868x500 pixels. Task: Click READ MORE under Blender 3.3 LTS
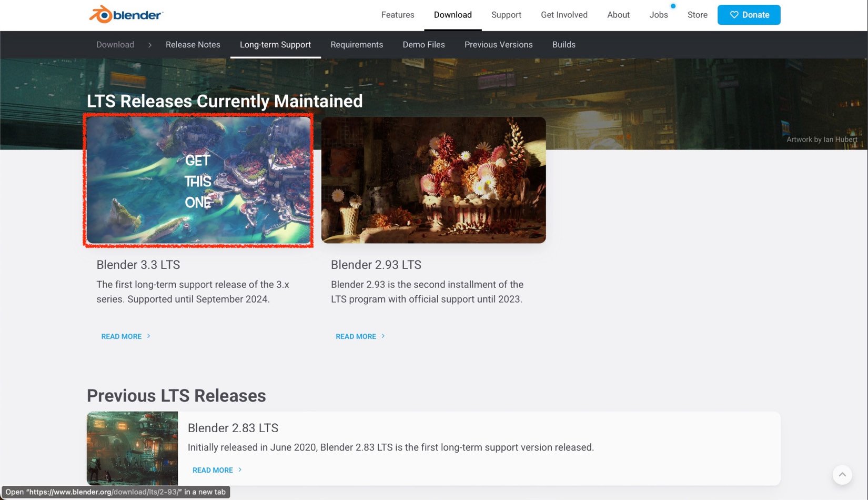tap(122, 336)
